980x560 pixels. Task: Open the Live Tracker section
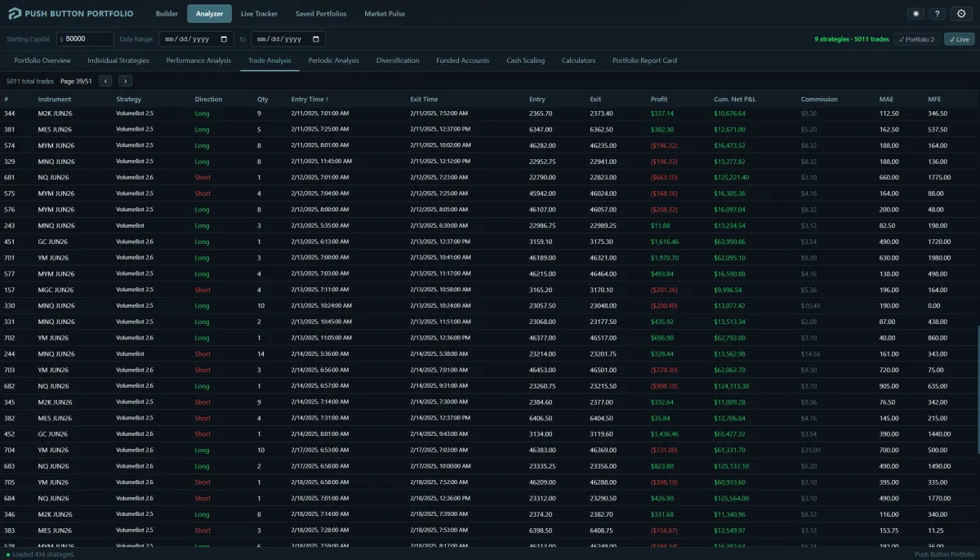(x=259, y=14)
